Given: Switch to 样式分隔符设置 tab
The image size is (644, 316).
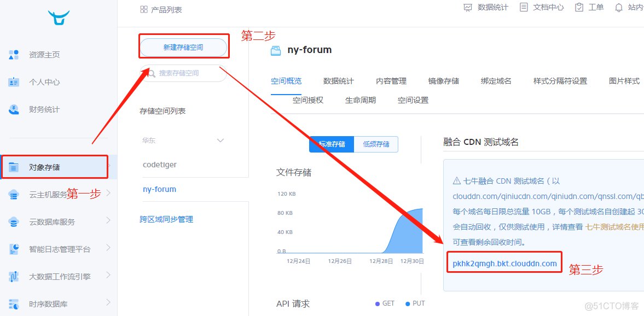Looking at the screenshot, I should [x=560, y=81].
